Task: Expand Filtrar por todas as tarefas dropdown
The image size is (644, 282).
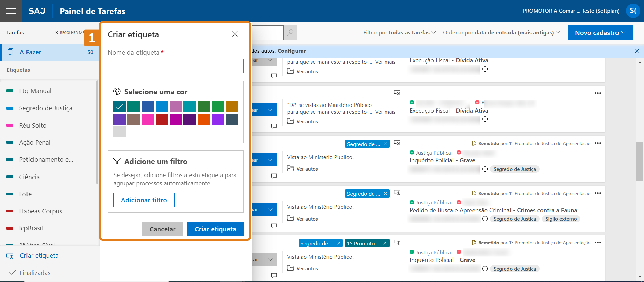Action: pos(399,32)
